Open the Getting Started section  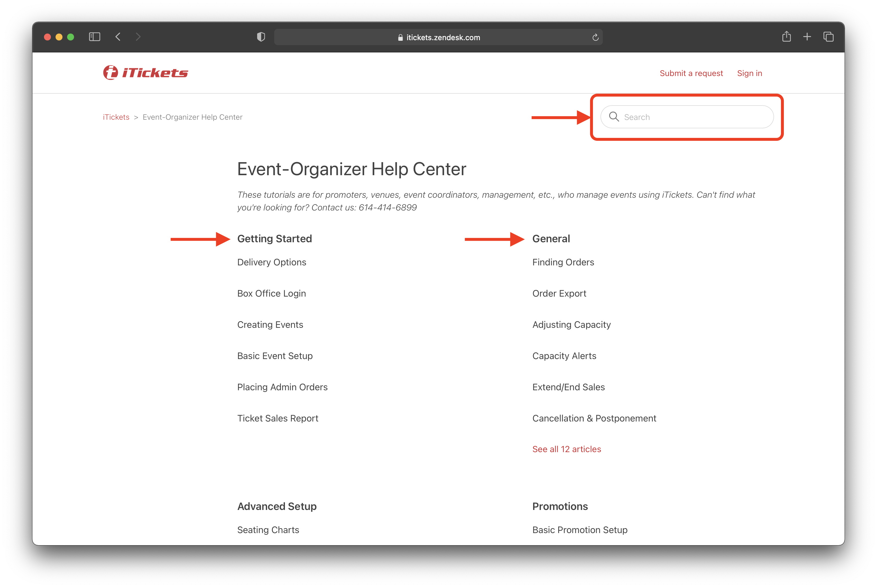click(x=274, y=238)
